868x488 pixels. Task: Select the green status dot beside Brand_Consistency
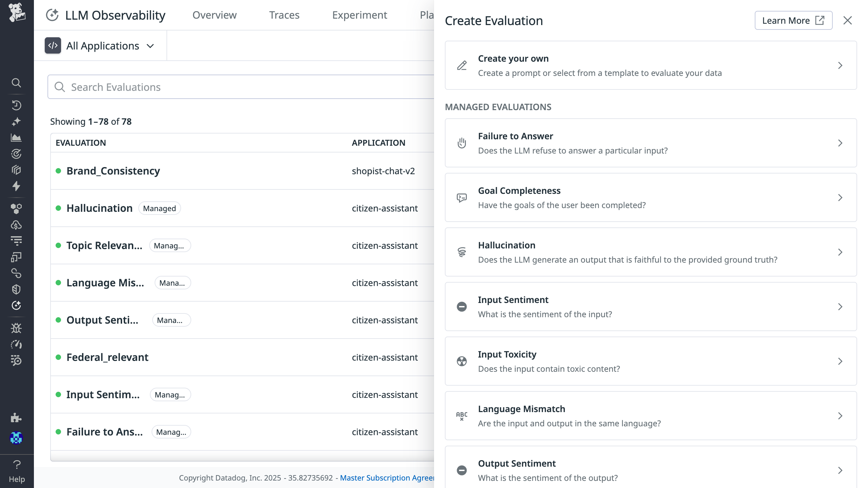pyautogui.click(x=59, y=171)
